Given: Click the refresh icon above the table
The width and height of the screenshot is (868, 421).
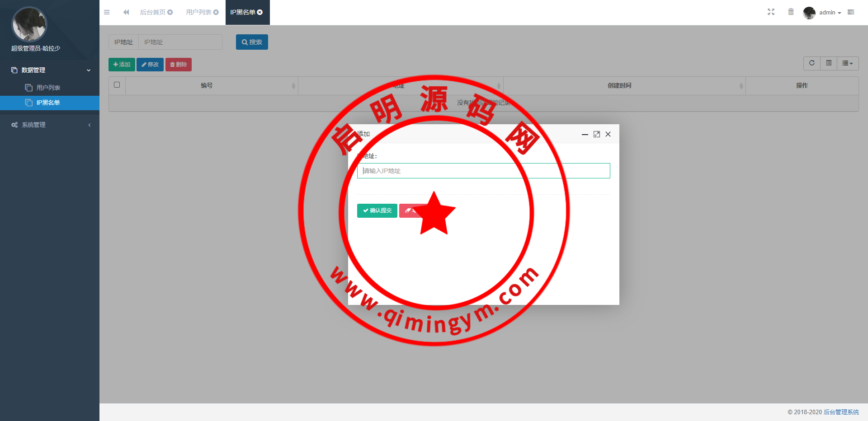Looking at the screenshot, I should tap(811, 63).
